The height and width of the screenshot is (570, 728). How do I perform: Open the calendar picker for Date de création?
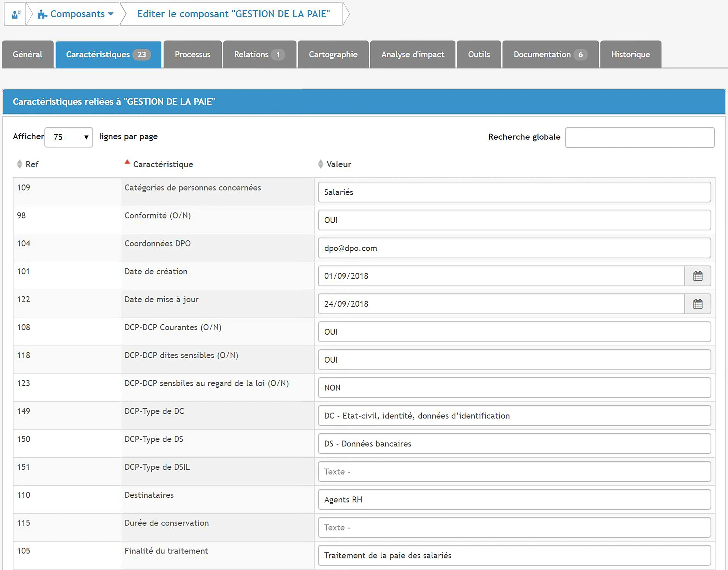coord(698,276)
